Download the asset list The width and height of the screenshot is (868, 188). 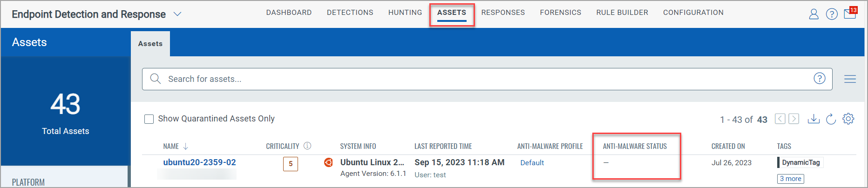(814, 119)
